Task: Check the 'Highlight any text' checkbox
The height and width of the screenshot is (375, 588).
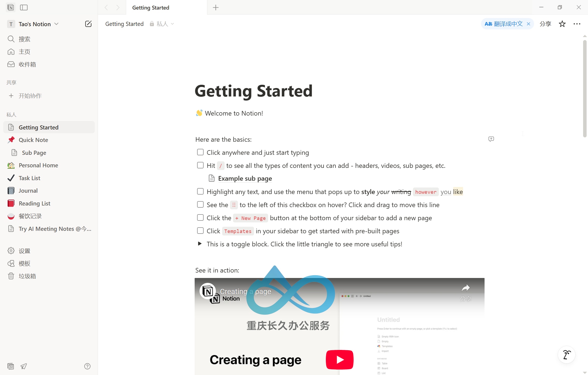Action: tap(200, 191)
